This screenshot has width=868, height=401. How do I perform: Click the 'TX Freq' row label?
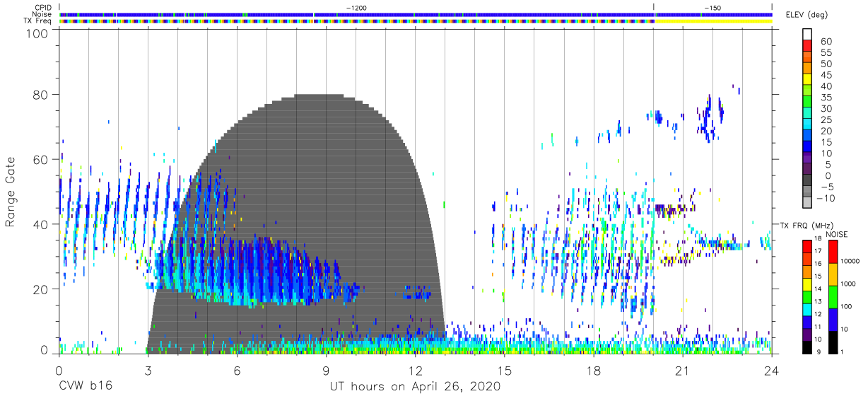[39, 21]
